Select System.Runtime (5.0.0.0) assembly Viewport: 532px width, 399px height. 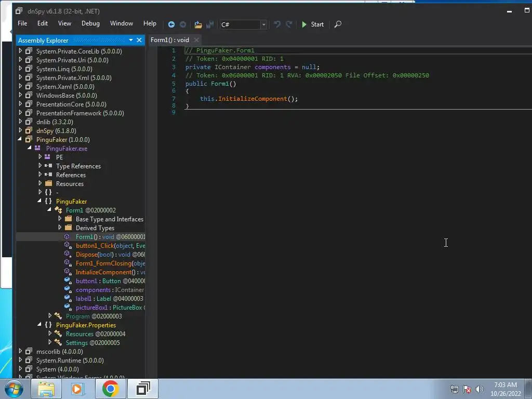pos(70,361)
